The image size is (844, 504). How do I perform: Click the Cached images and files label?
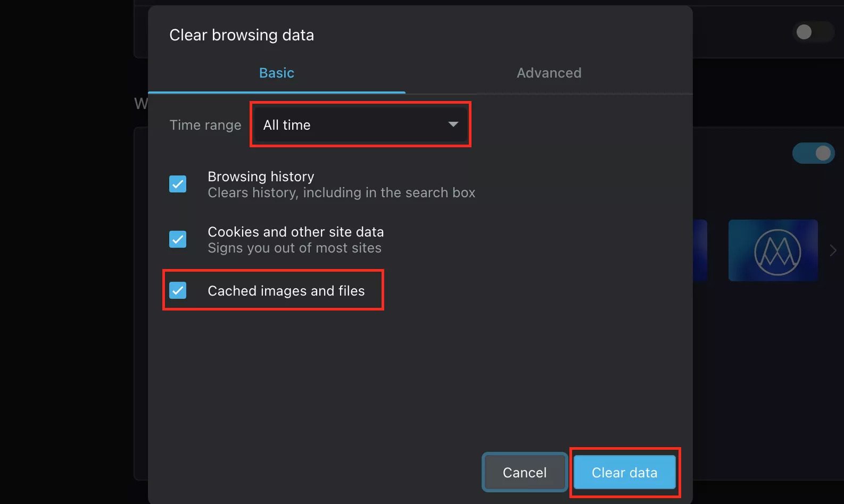click(286, 291)
